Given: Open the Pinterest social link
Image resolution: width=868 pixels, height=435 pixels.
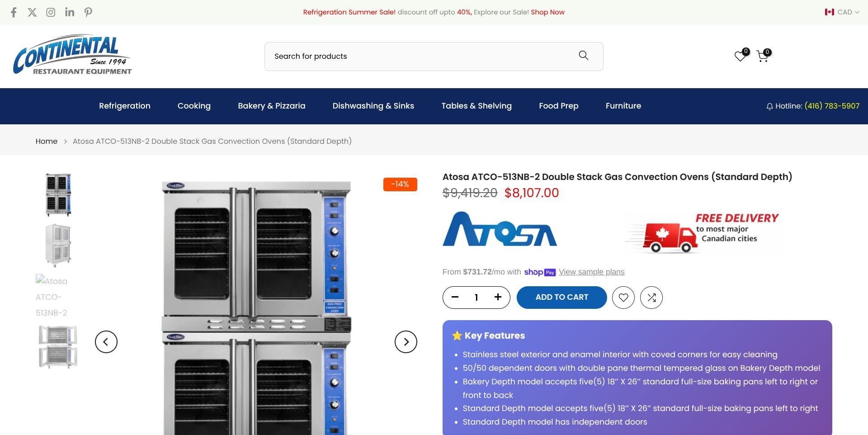Looking at the screenshot, I should (x=88, y=12).
